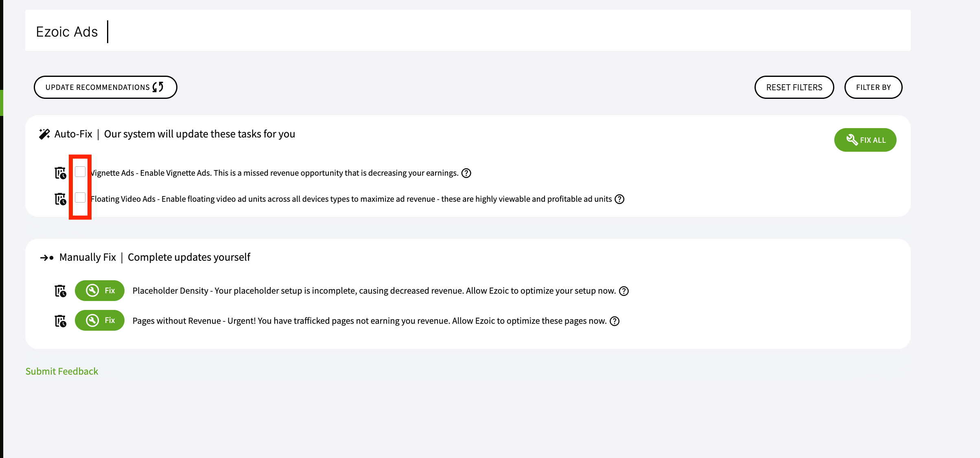980x458 pixels.
Task: Open the Submit Feedback link
Action: pos(62,371)
